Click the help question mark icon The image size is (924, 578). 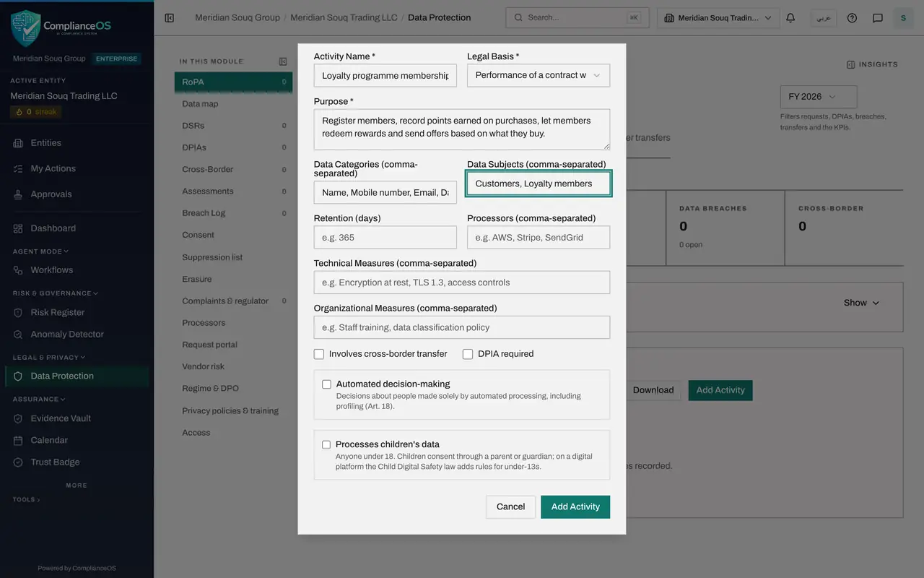(852, 18)
